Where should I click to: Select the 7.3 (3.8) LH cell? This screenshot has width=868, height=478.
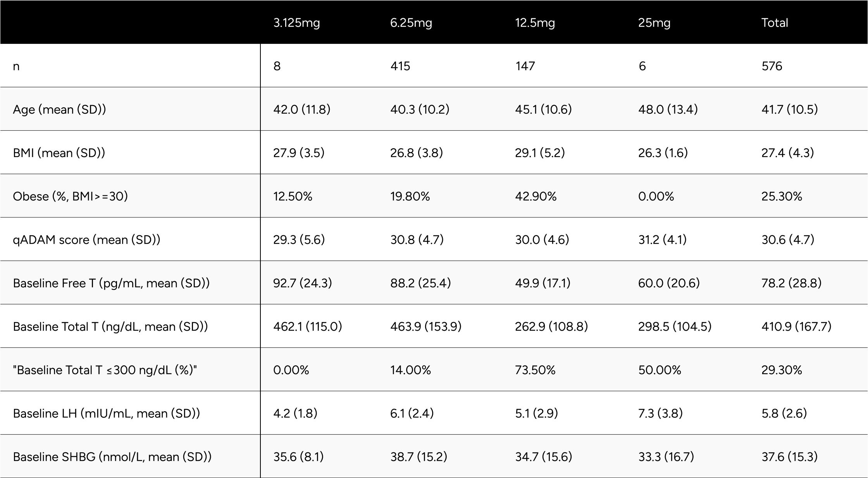pos(660,414)
